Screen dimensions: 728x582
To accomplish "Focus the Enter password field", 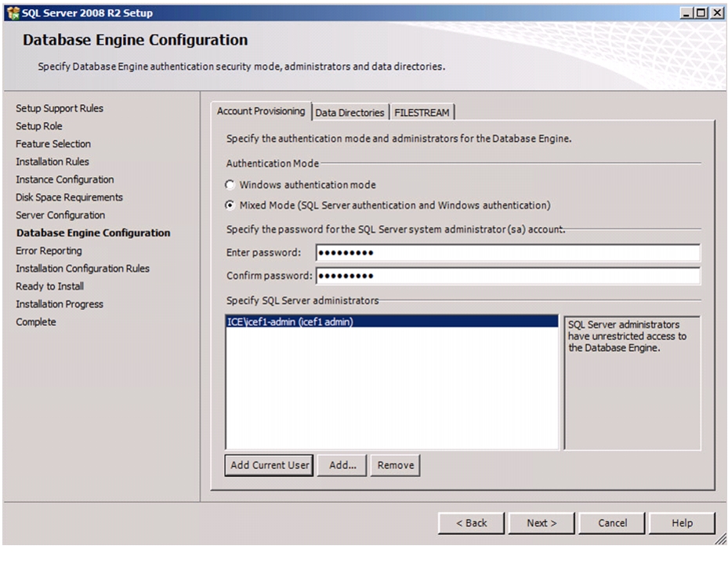I will [508, 253].
